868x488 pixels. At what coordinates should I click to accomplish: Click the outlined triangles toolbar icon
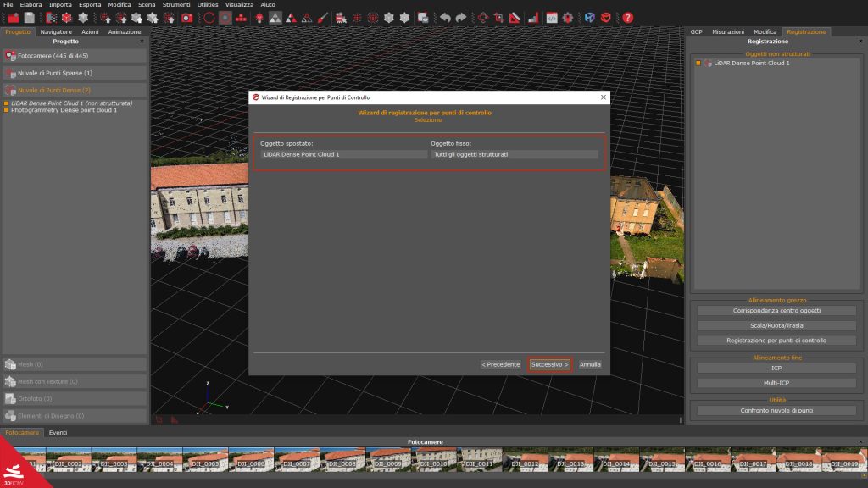click(307, 18)
